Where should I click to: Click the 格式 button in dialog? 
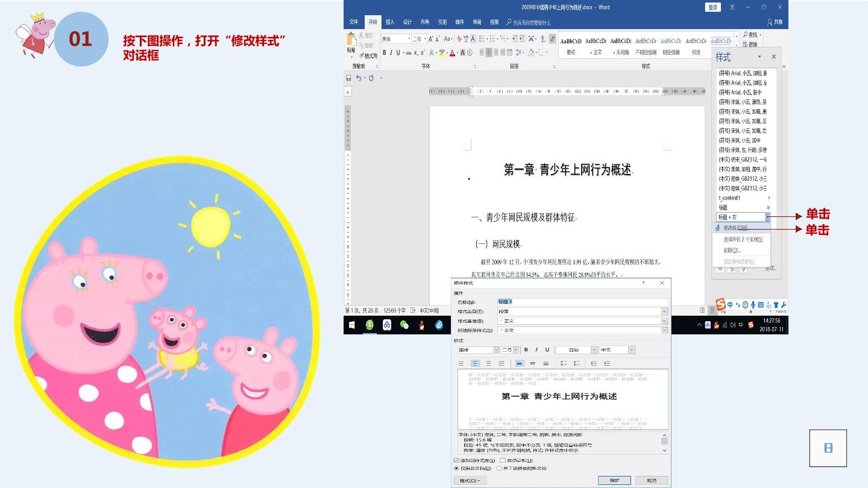tap(470, 480)
